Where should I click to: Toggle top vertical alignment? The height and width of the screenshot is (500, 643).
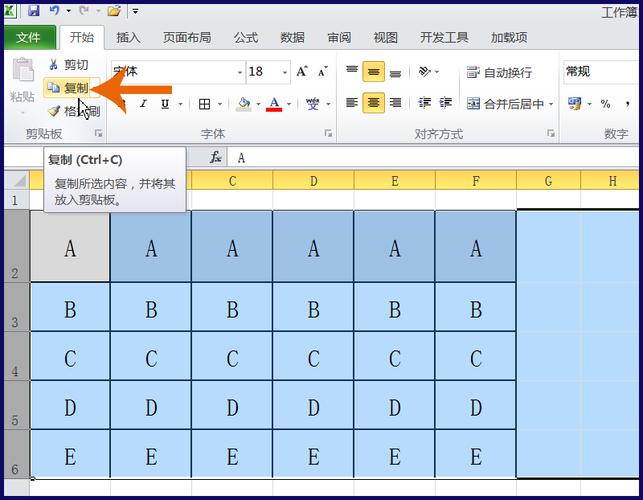coord(352,71)
